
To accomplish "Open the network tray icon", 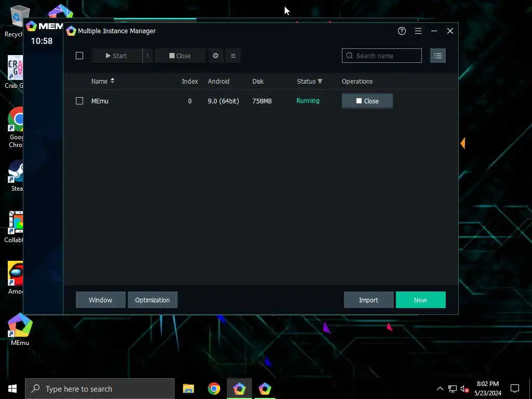I will pyautogui.click(x=453, y=389).
